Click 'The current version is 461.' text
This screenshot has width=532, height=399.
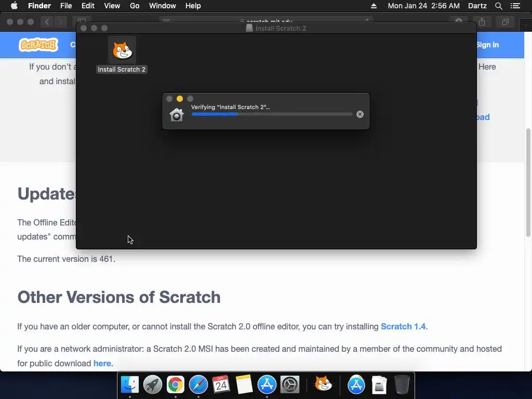(66, 259)
